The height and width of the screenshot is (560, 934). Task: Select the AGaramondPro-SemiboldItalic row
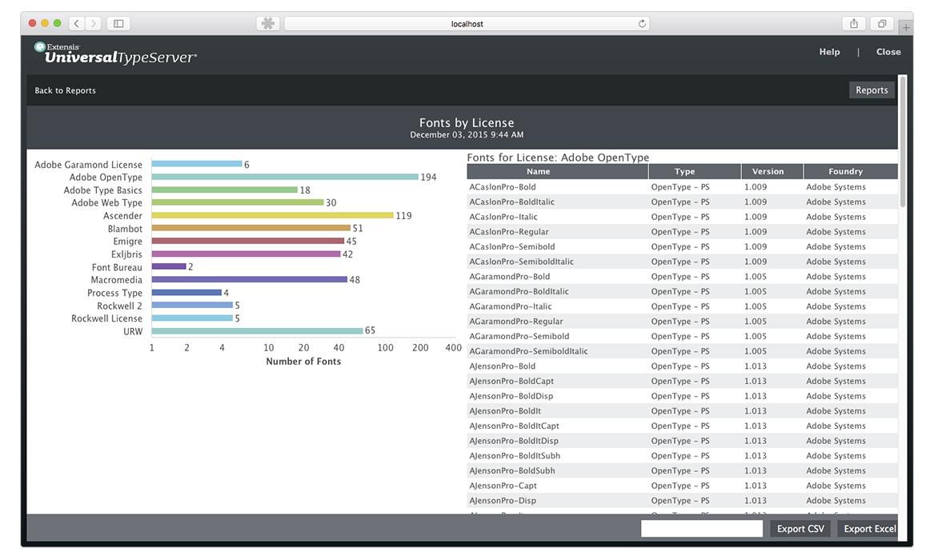pos(682,351)
